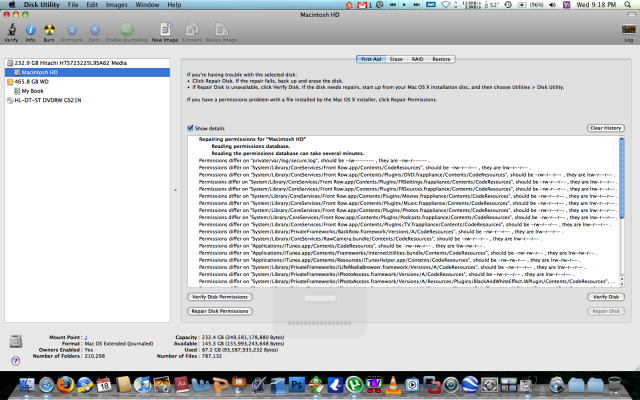The width and height of the screenshot is (640, 400).
Task: Open the Trash in the Dock
Action: point(614,384)
